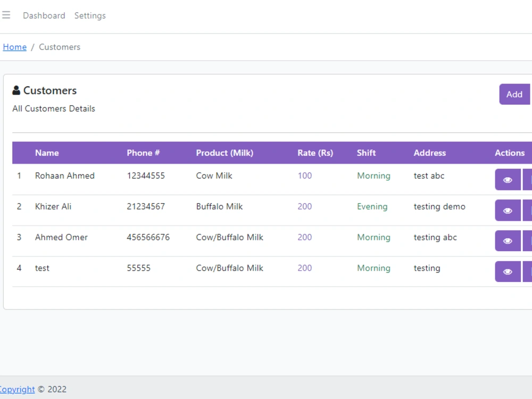Click the person icon beside Customers heading
This screenshot has height=399, width=532.
16,90
